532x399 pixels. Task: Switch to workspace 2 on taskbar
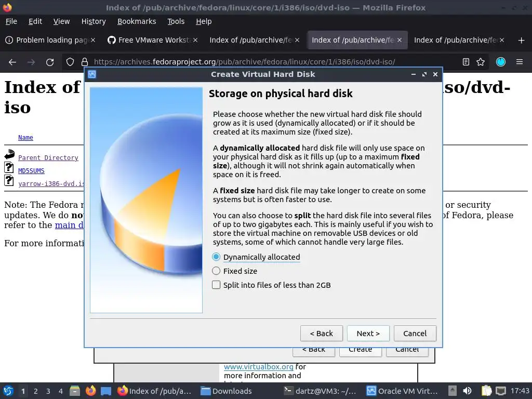click(36, 391)
